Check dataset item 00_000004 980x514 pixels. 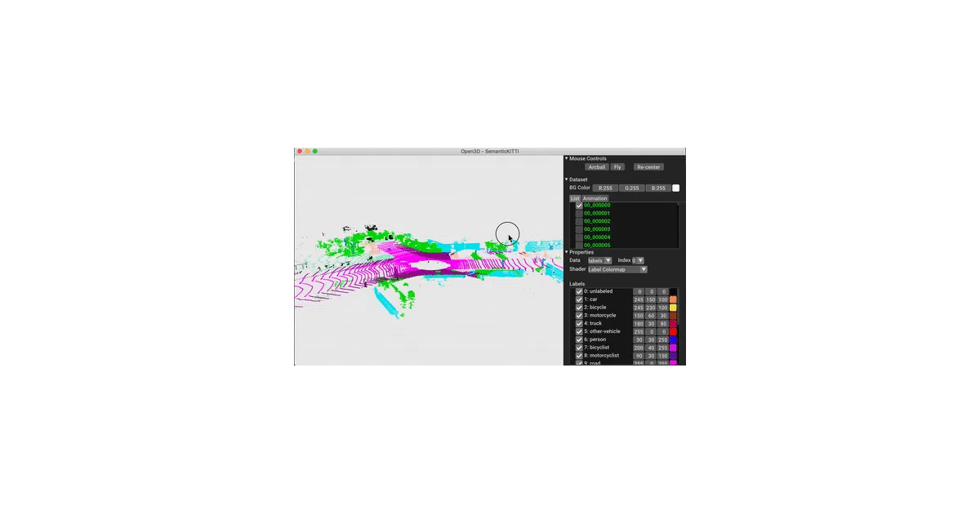(x=579, y=237)
